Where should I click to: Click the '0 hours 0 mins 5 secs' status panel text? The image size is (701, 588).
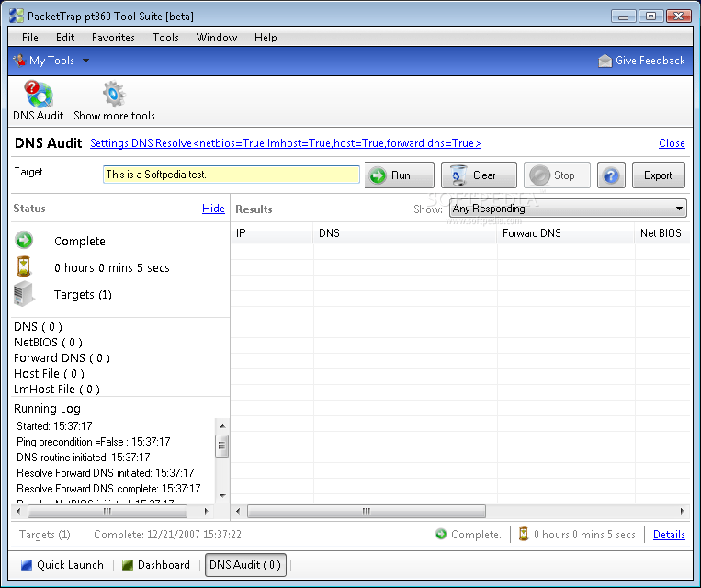coord(112,267)
